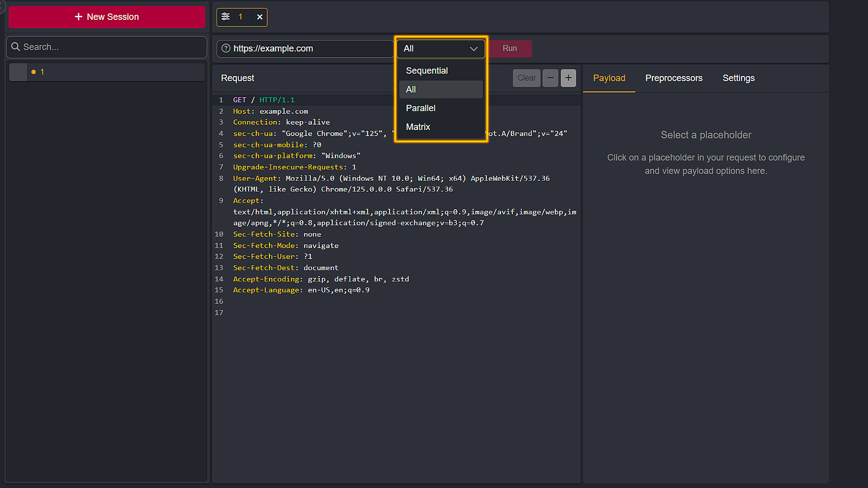Close session tab 1 with the X

(259, 17)
